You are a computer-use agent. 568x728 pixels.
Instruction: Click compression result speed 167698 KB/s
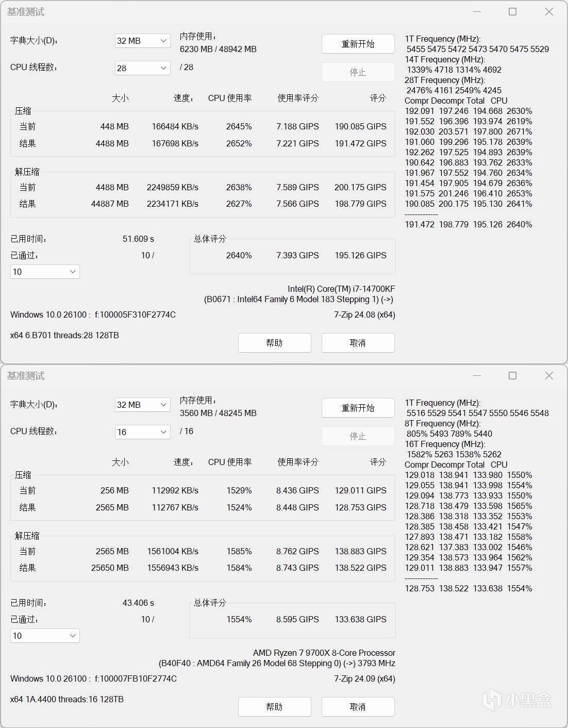coord(175,143)
